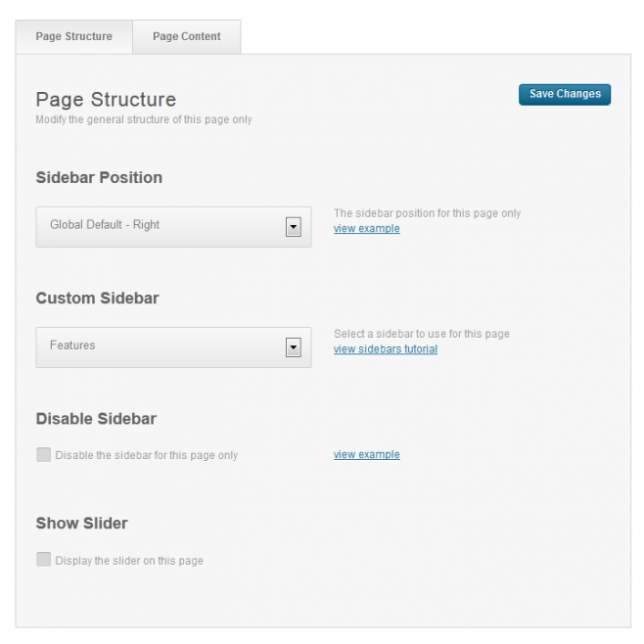Image resolution: width=644 pixels, height=644 pixels.
Task: Click the Custom Sidebar dropdown arrow icon
Action: click(294, 347)
